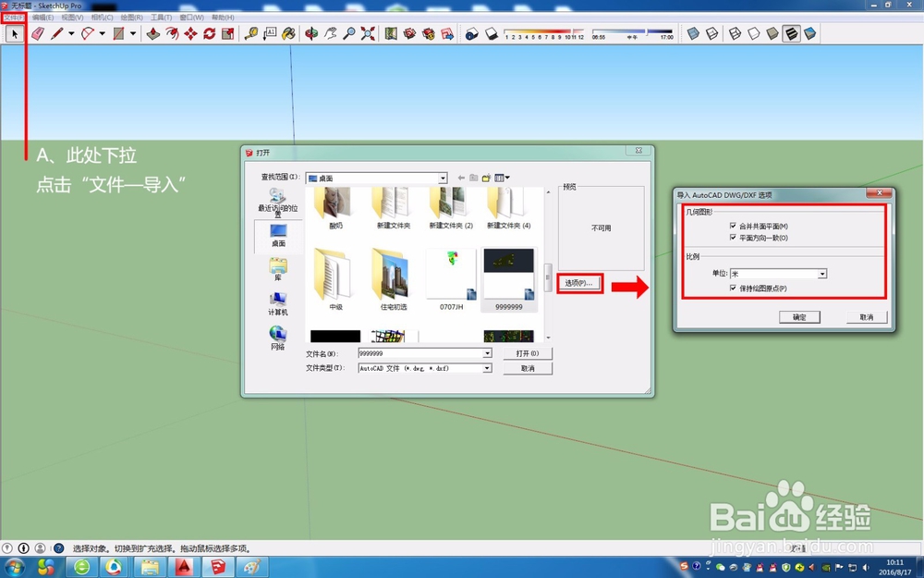This screenshot has width=924, height=578.
Task: Activate the Orbit camera tool
Action: pyautogui.click(x=311, y=33)
